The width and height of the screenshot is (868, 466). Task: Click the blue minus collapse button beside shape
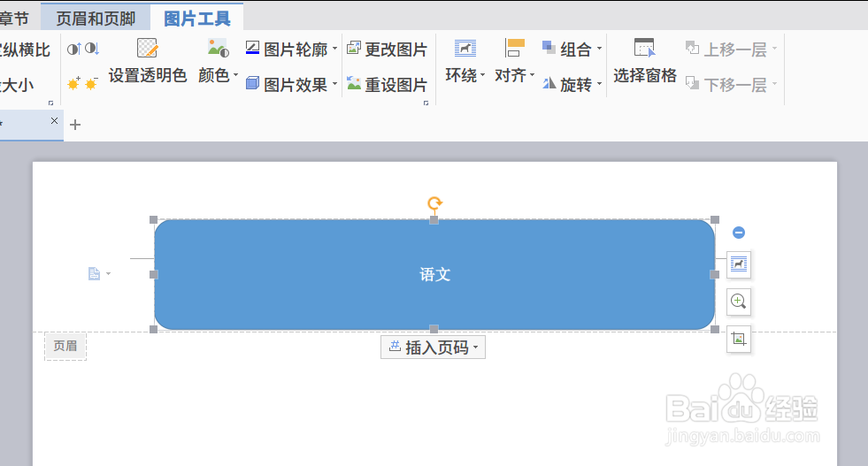(x=739, y=233)
